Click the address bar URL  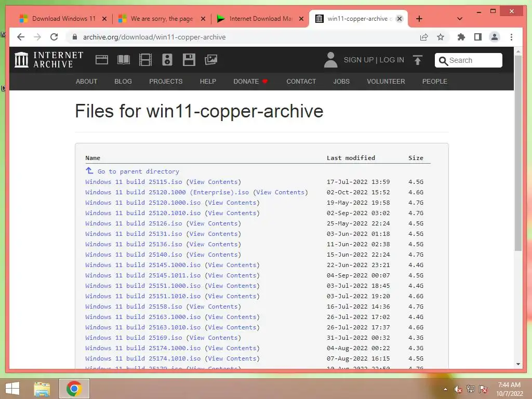point(154,37)
